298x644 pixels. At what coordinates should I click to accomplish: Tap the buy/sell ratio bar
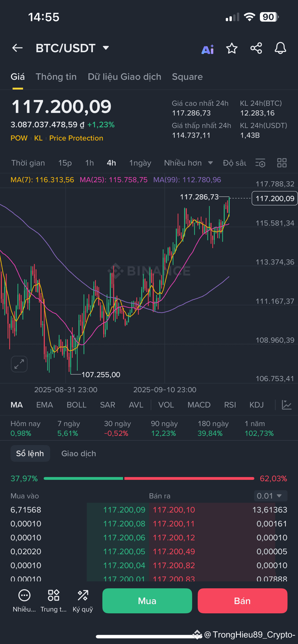tap(149, 479)
